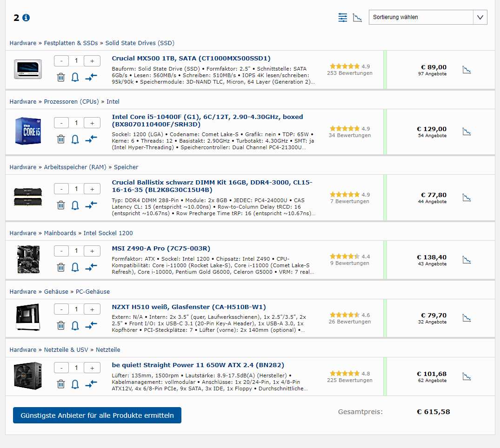Click 97 Angebote under € 89,00
This screenshot has width=500, height=448.
[x=432, y=74]
